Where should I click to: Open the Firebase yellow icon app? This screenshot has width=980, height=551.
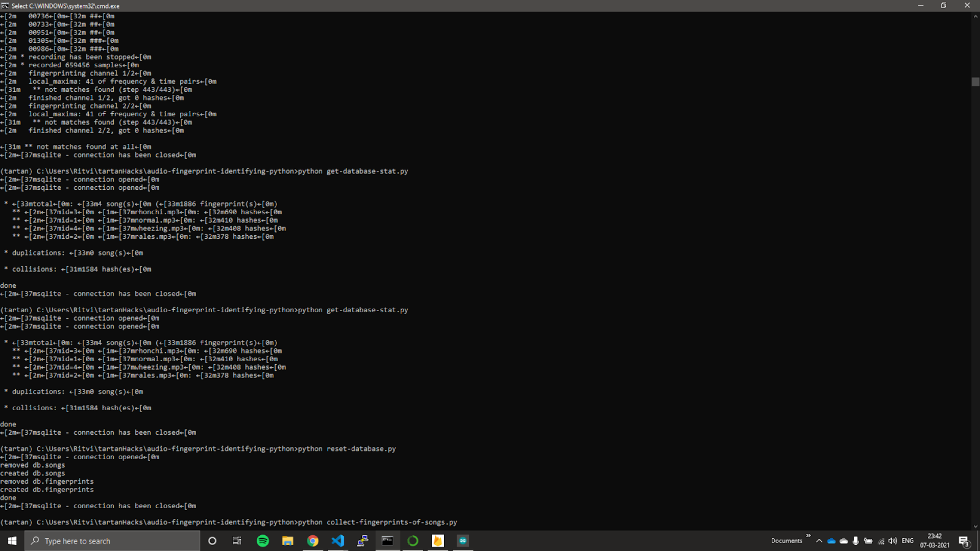pyautogui.click(x=438, y=541)
